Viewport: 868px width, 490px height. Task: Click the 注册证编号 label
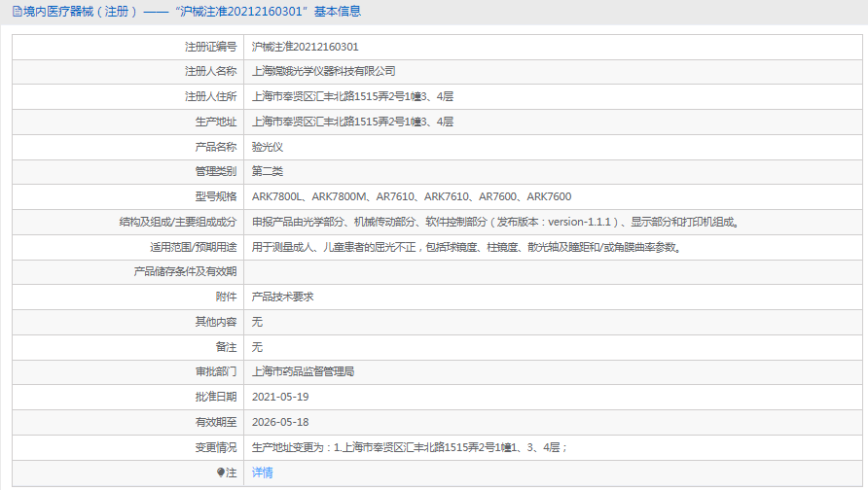pos(210,47)
